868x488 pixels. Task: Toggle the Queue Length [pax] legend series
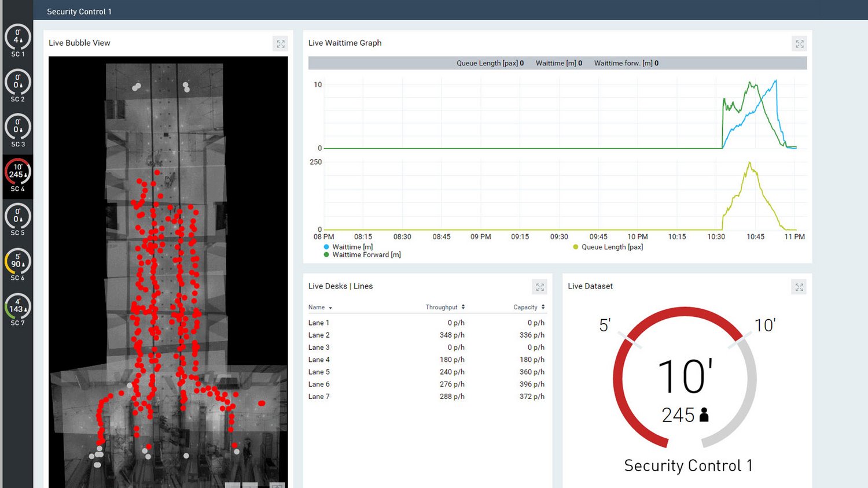(608, 247)
